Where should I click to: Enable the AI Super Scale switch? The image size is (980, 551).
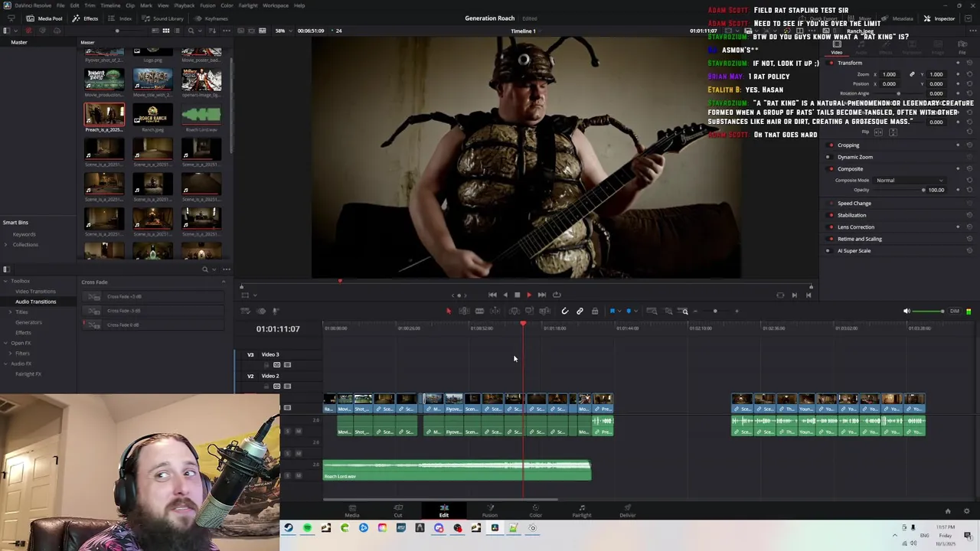(x=828, y=251)
